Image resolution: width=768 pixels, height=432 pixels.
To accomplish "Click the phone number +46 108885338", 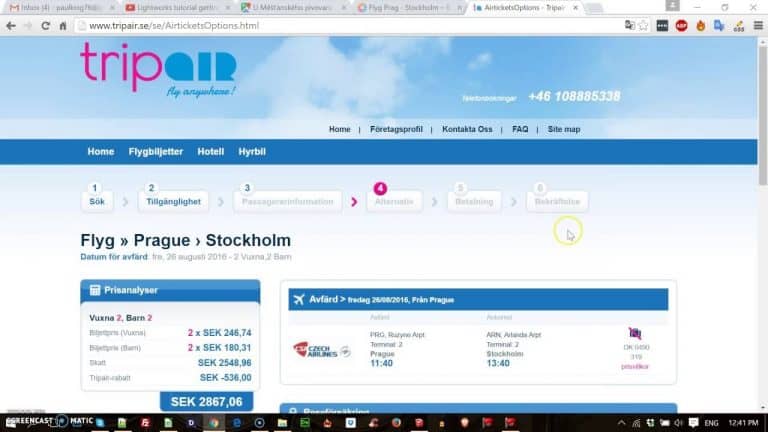I will [574, 96].
